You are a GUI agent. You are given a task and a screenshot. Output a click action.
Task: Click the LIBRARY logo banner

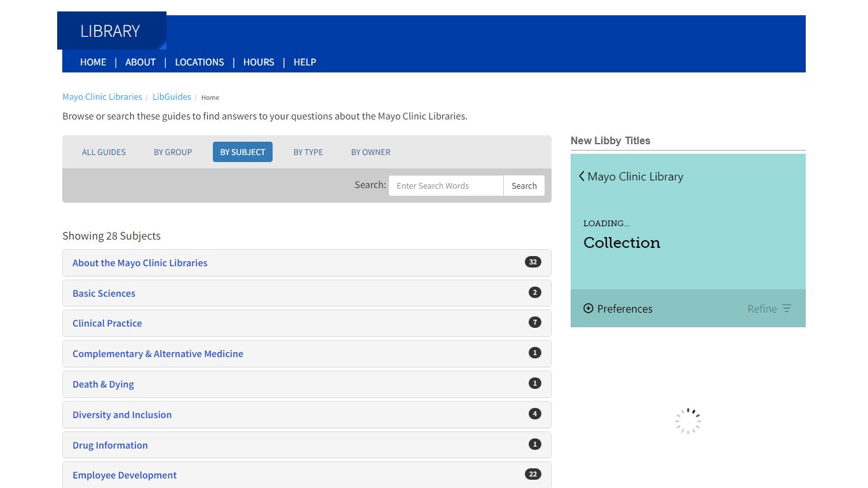(x=112, y=30)
